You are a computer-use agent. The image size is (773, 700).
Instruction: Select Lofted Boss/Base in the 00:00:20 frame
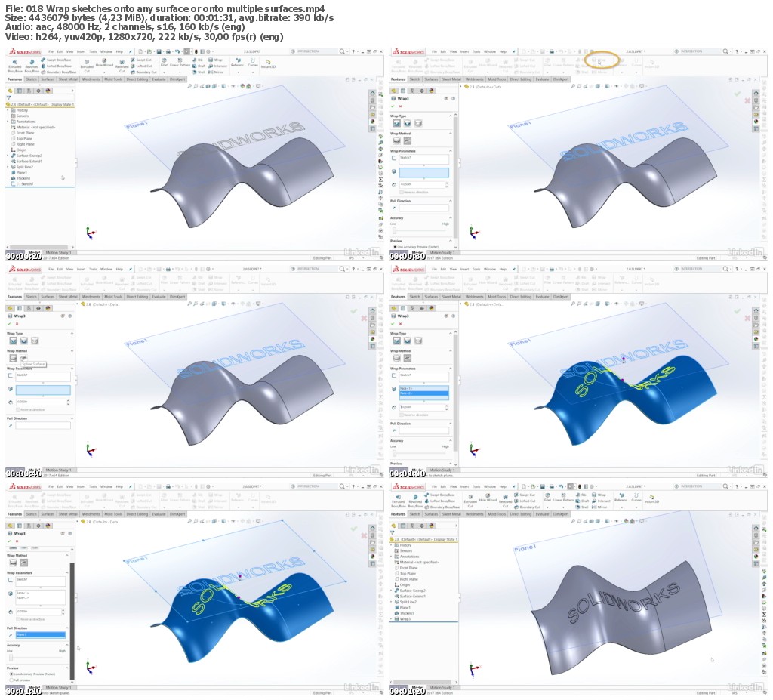[57, 66]
